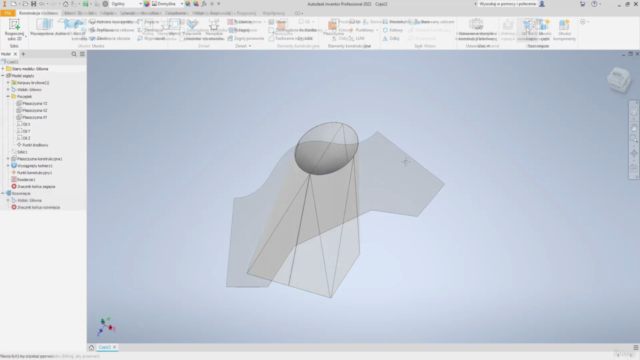The image size is (640, 360).
Task: Start a new 2D sketch (Rozpocznij szkic 2D)
Action: [14, 30]
